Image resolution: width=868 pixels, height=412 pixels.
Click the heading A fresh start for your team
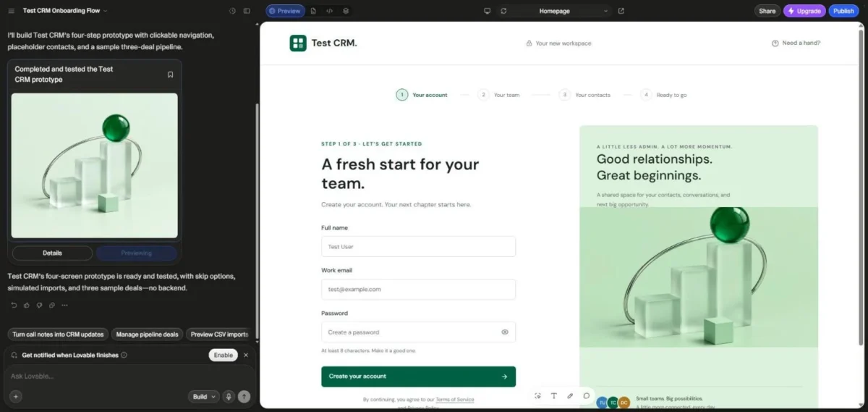(x=400, y=173)
